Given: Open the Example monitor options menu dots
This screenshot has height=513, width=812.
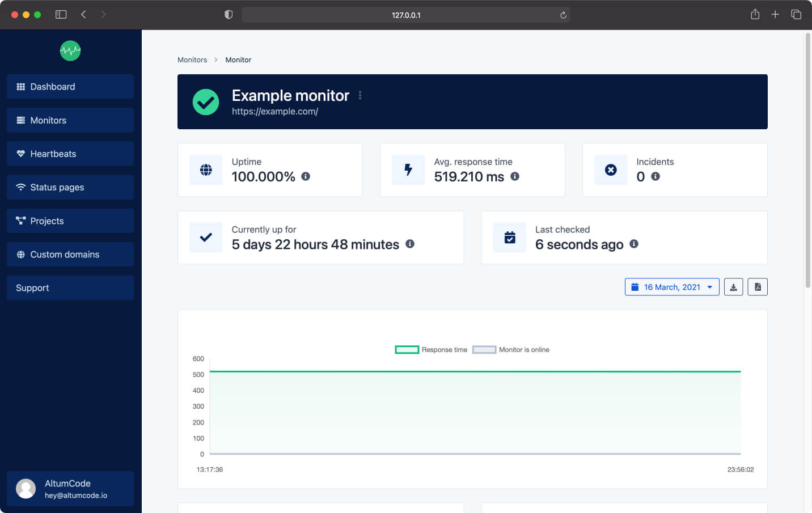Looking at the screenshot, I should click(360, 95).
